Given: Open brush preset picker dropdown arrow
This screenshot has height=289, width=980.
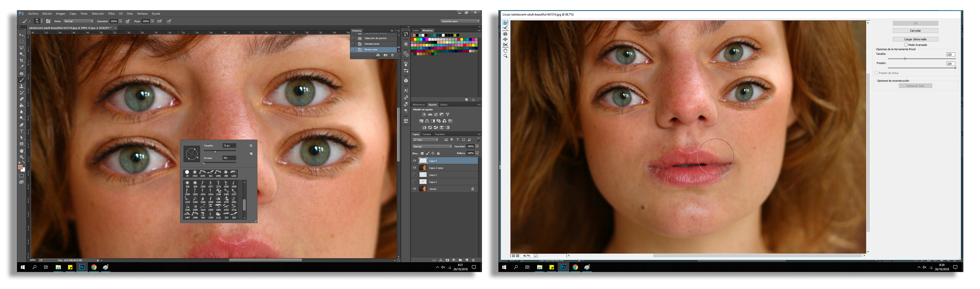Looking at the screenshot, I should 42,21.
